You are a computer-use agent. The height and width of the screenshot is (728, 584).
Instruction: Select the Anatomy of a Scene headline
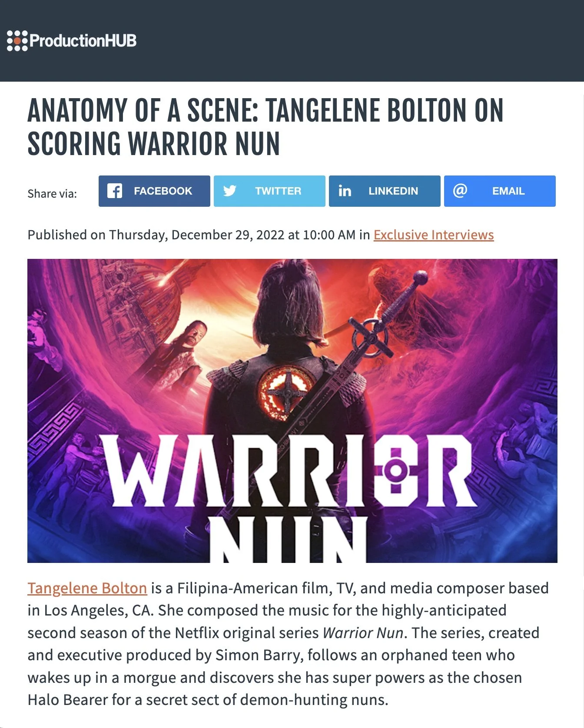265,127
